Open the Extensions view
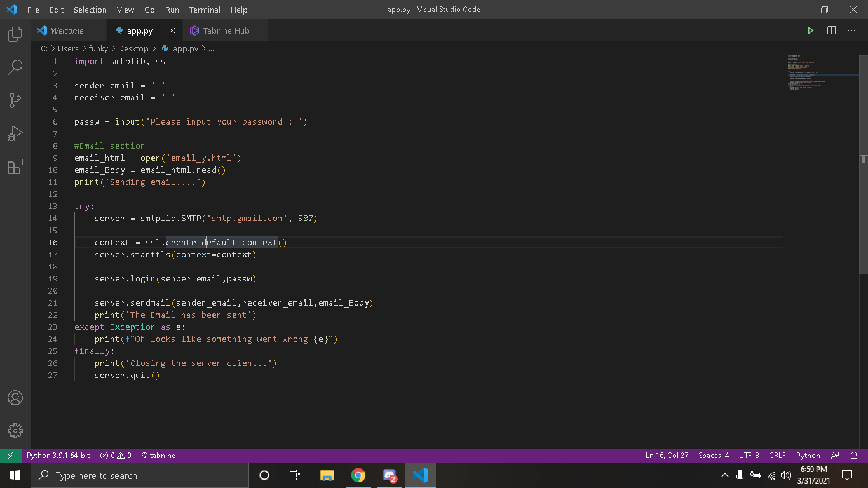The image size is (868, 488). click(15, 166)
